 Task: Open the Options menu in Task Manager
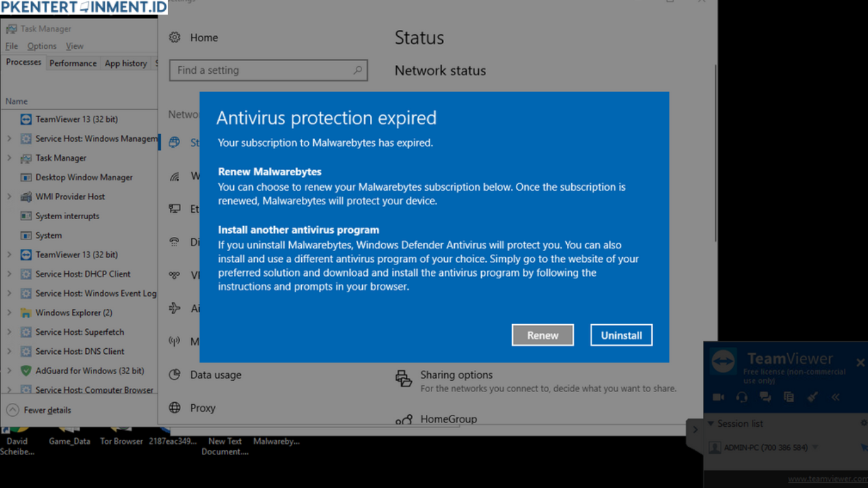(41, 46)
